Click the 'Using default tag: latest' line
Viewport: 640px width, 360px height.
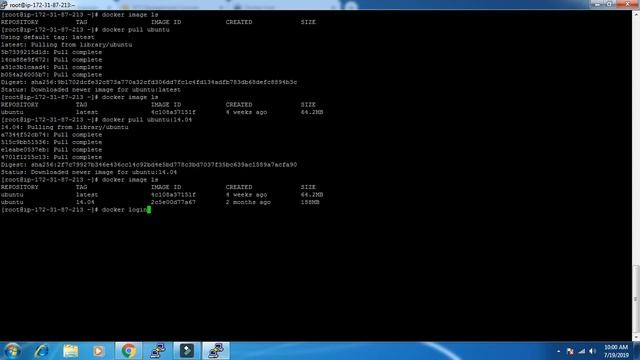click(48, 37)
